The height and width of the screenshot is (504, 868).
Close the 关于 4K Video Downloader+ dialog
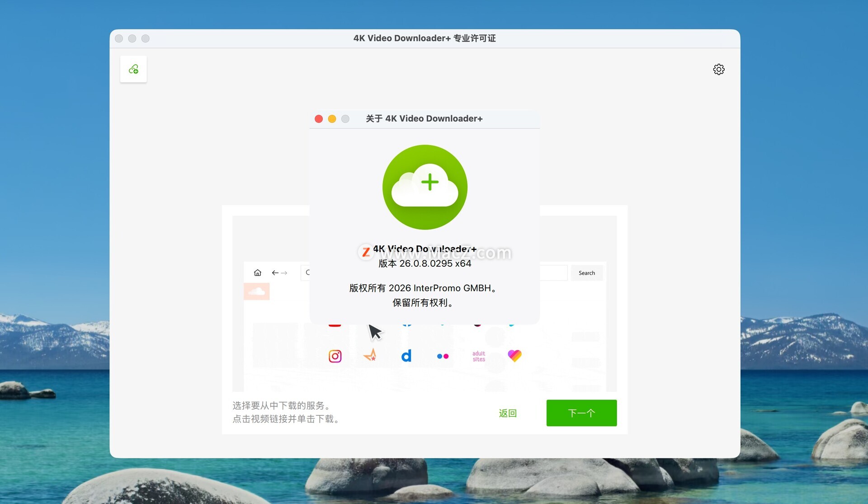pyautogui.click(x=319, y=119)
